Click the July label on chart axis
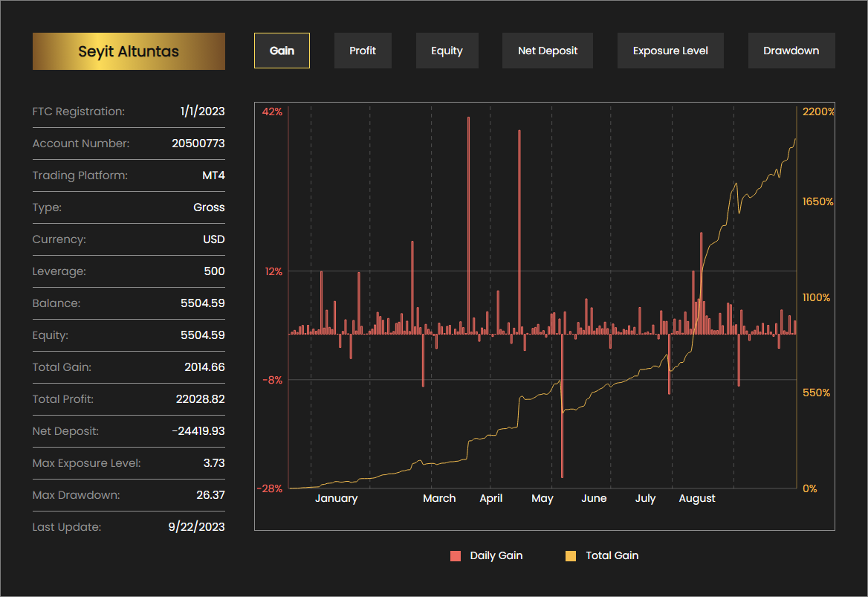The width and height of the screenshot is (868, 597). click(646, 498)
